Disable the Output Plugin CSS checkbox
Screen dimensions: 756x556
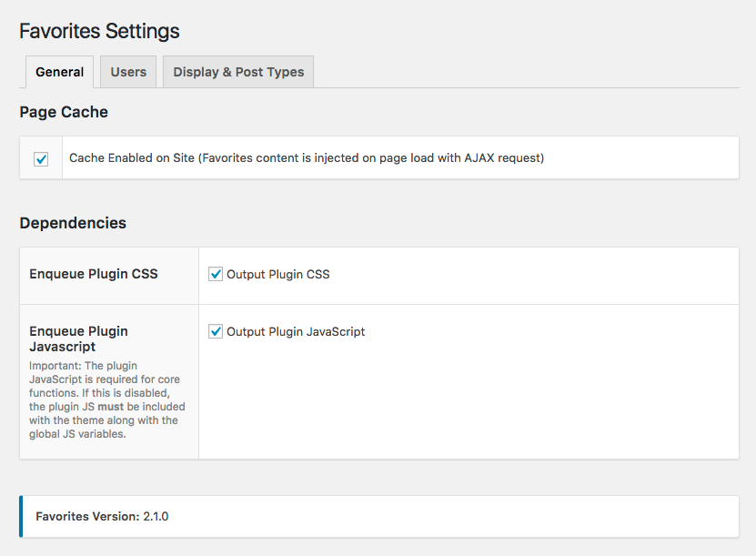216,274
